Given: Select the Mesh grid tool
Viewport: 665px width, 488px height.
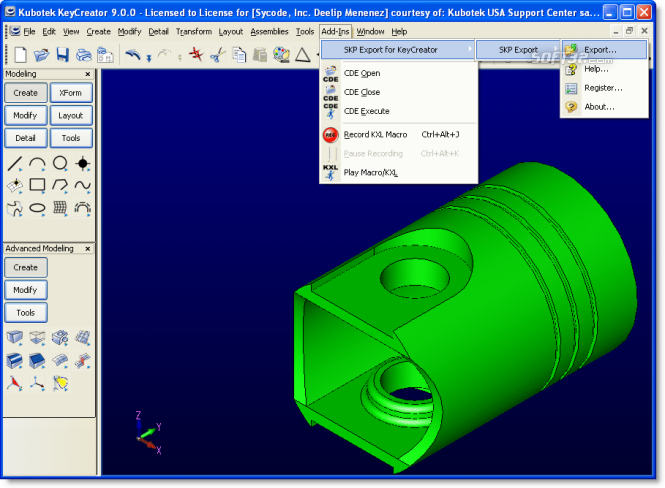Looking at the screenshot, I should coord(60,208).
